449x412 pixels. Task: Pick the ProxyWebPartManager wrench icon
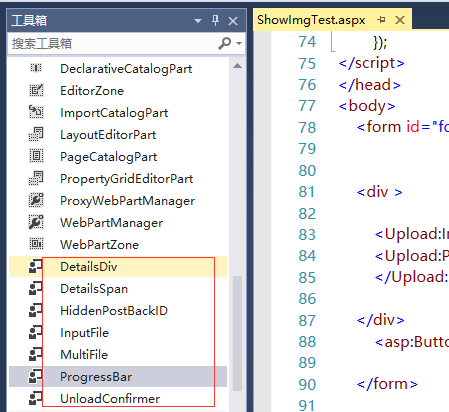(36, 200)
